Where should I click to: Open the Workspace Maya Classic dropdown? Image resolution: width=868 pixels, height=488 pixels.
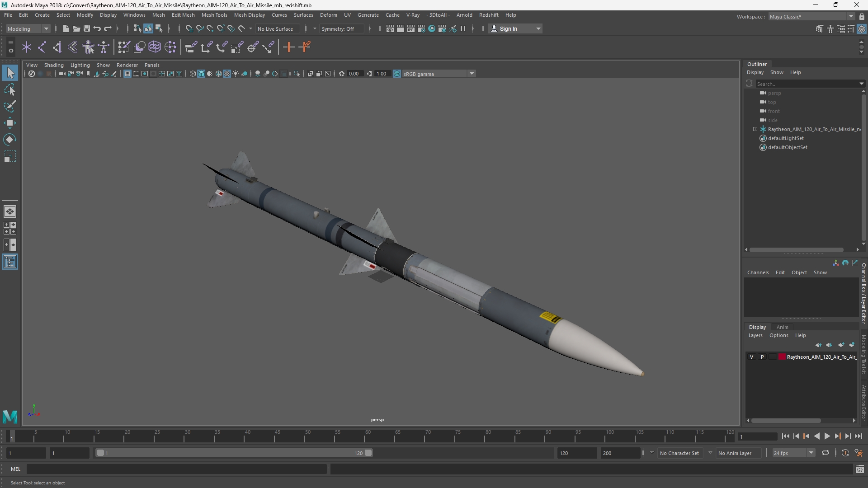[811, 16]
